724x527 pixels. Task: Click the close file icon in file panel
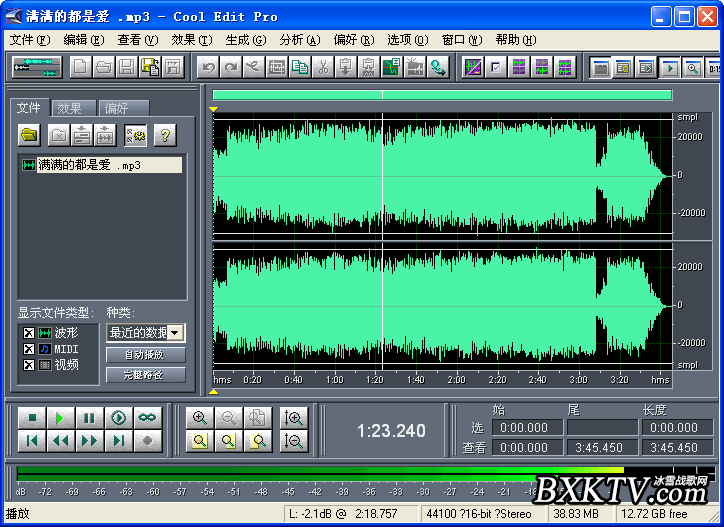tap(59, 135)
